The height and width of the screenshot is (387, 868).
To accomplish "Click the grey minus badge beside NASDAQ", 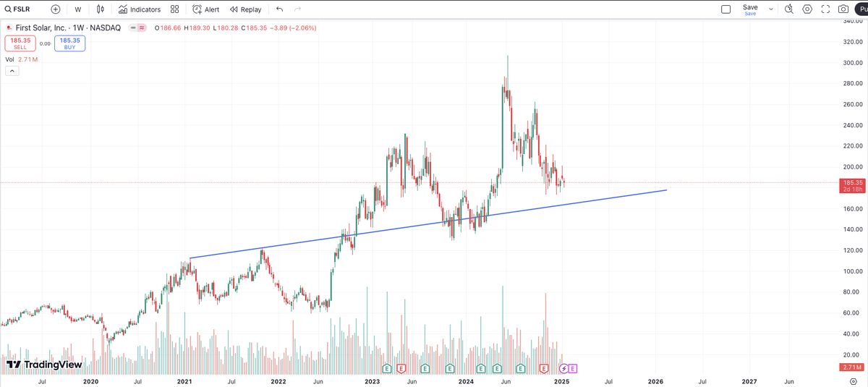I will 132,27.
